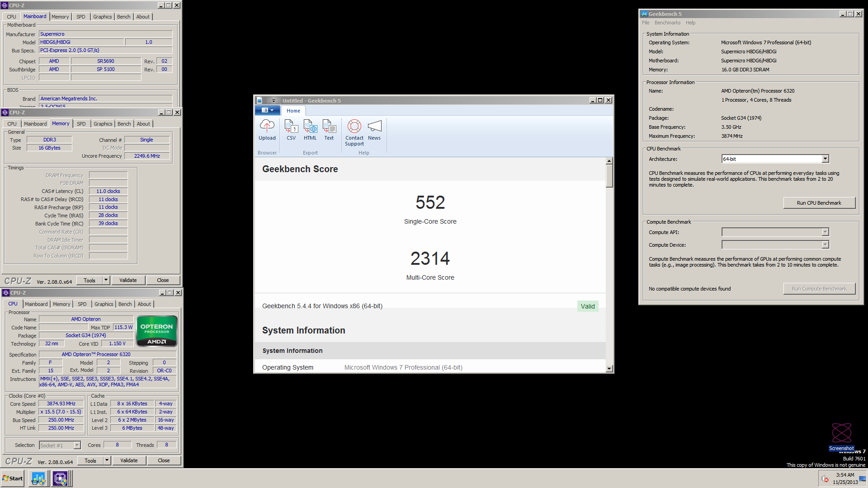Open About tab in top CPU-Z window

click(x=143, y=17)
